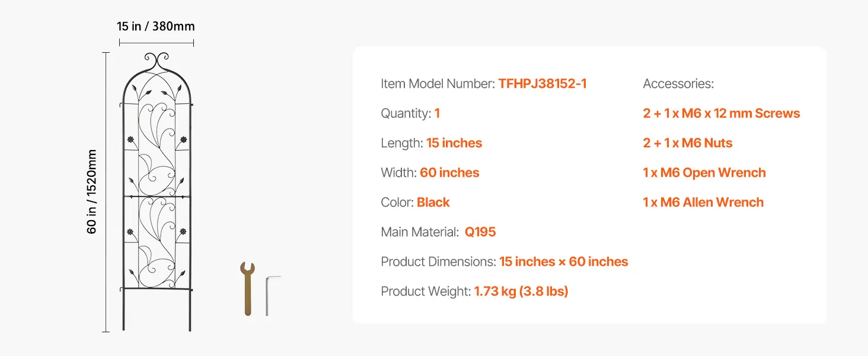Click the Accessories heading
The width and height of the screenshot is (868, 356).
[x=678, y=84]
